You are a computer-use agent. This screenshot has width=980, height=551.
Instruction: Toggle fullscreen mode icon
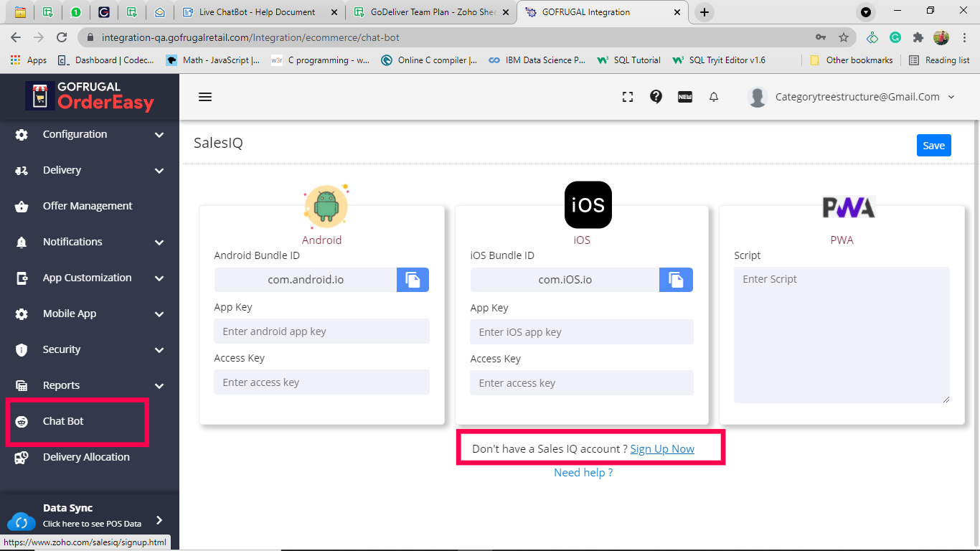(628, 97)
